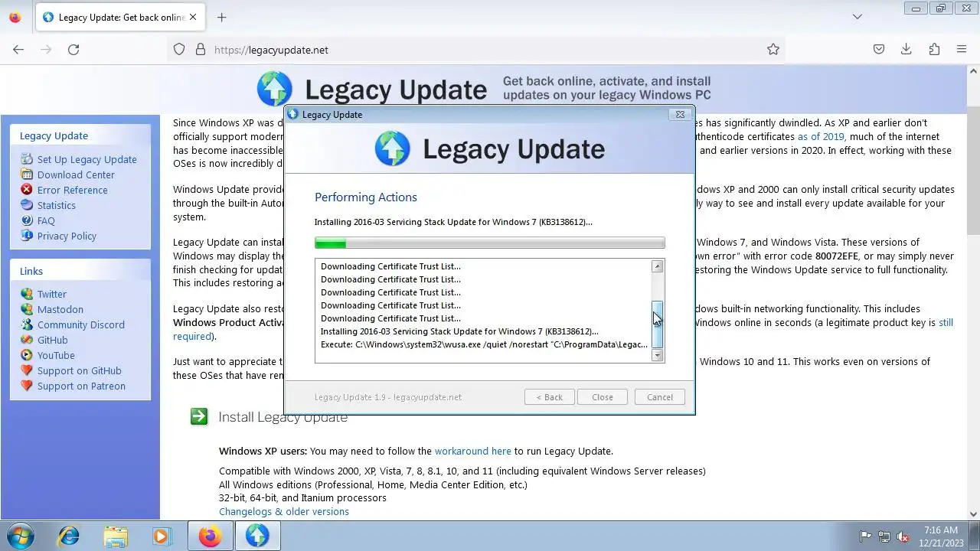
Task: Open the Set Up Legacy Update link
Action: click(87, 159)
